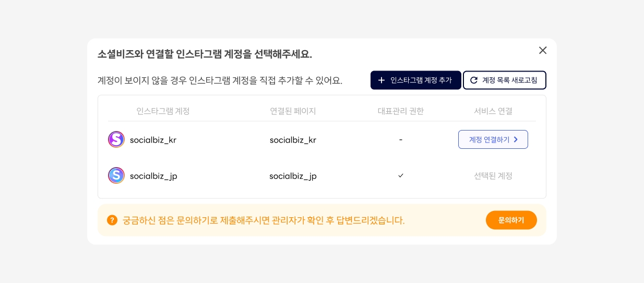Click the chevron arrow on 계정 연결하기
The width and height of the screenshot is (644, 283).
(x=516, y=139)
